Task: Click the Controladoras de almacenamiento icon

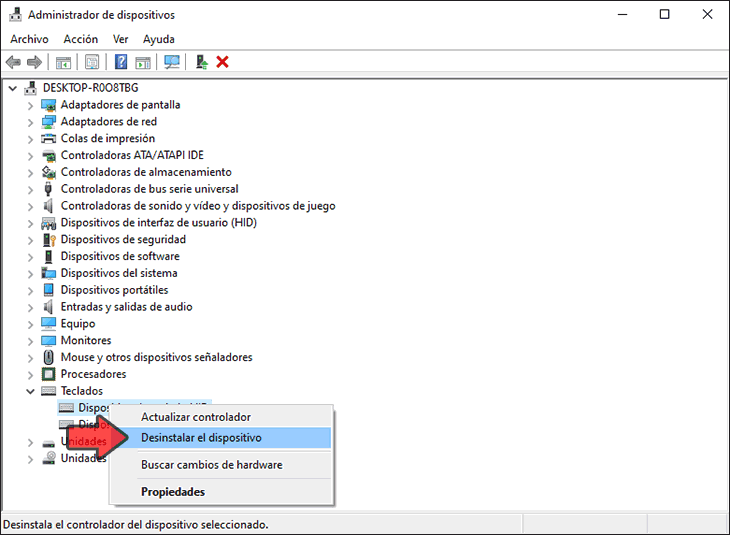Action: coord(48,172)
